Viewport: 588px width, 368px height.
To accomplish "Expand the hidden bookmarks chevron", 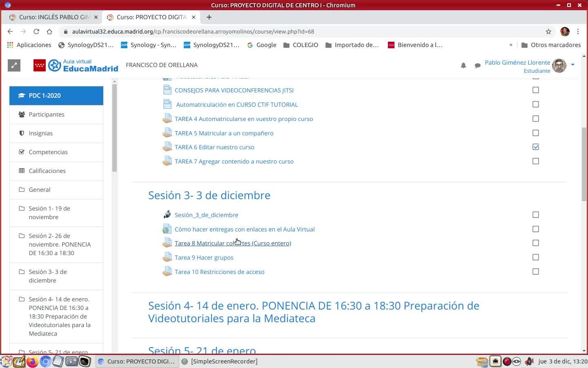I will pos(510,45).
